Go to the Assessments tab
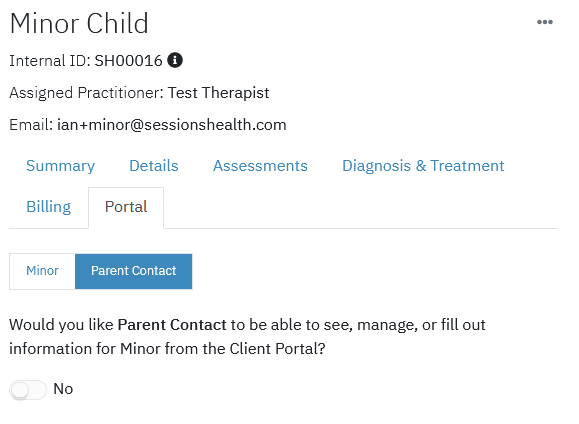Image resolution: width=579 pixels, height=424 pixels. (x=260, y=166)
